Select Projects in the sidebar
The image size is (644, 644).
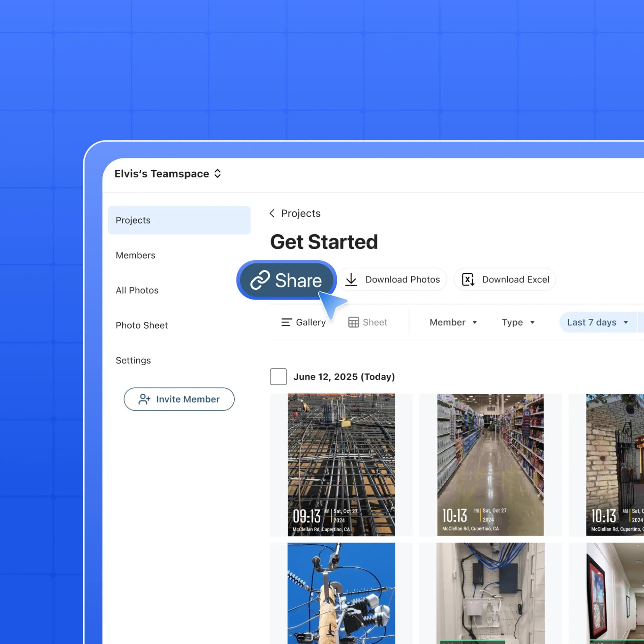[179, 220]
